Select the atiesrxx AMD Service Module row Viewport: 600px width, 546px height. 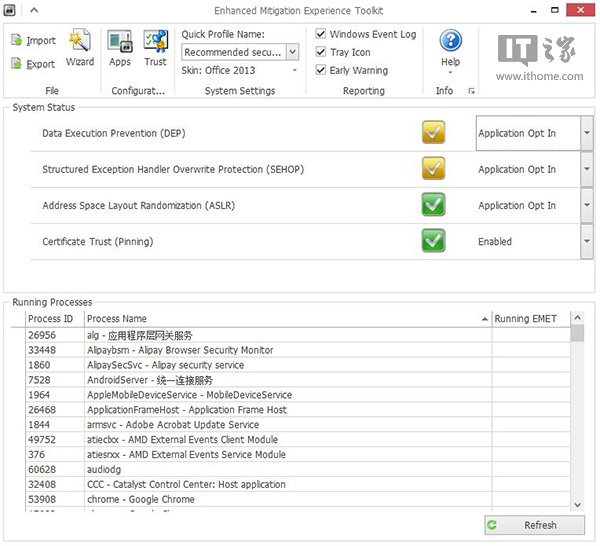(298, 455)
